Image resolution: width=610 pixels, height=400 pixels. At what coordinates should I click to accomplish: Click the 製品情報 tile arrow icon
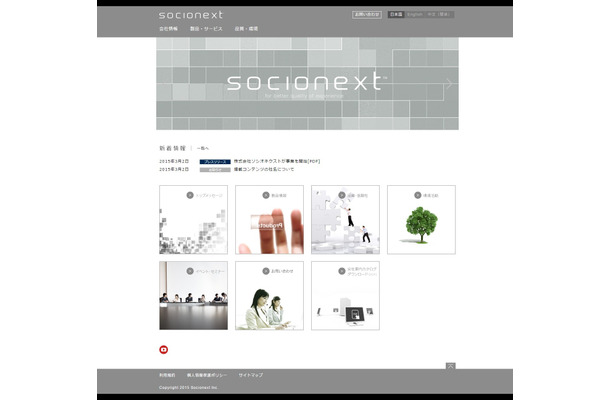266,195
